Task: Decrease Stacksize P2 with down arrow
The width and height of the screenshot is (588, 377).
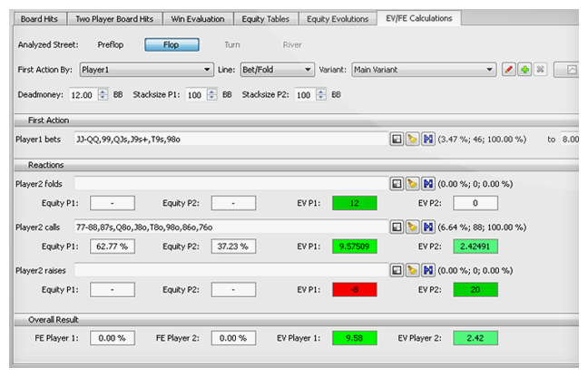Action: (x=321, y=98)
